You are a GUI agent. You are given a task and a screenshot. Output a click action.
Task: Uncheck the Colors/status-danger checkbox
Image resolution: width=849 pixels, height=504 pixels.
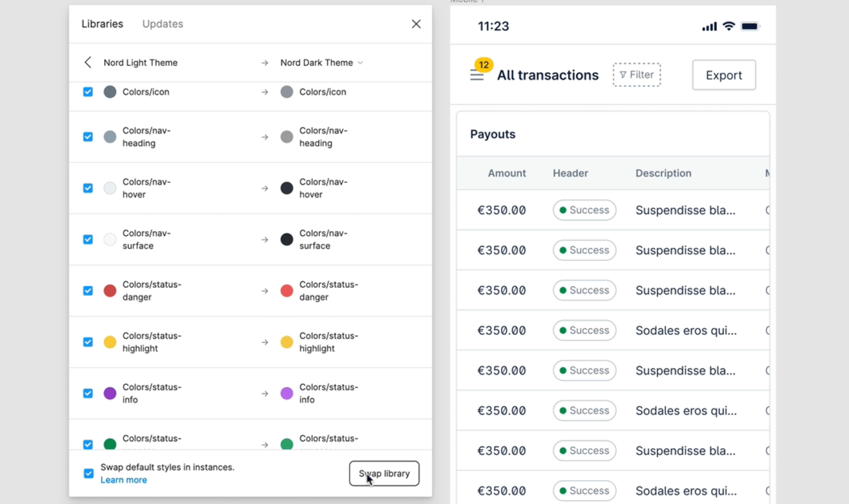click(88, 291)
